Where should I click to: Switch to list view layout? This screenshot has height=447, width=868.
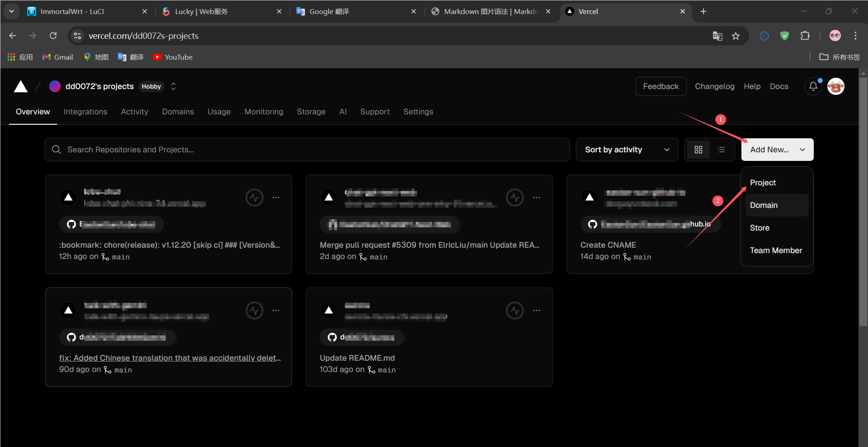[721, 150]
